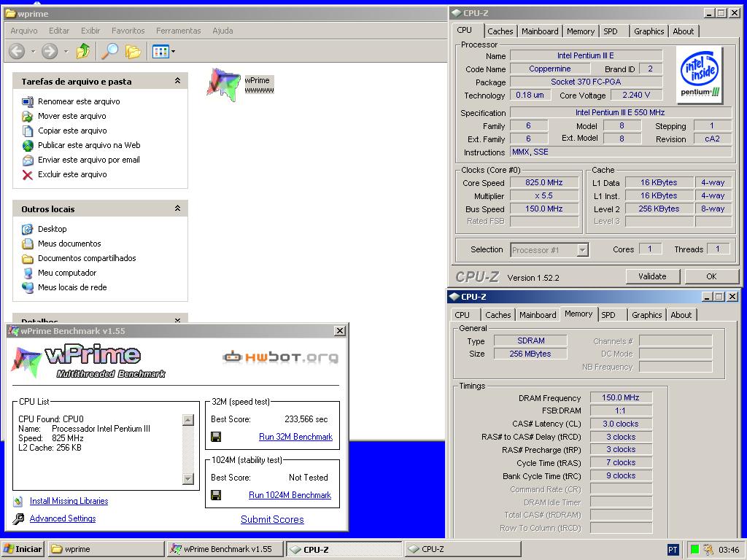
Task: Click Core Speed value 825.0 MHz
Action: [x=544, y=183]
